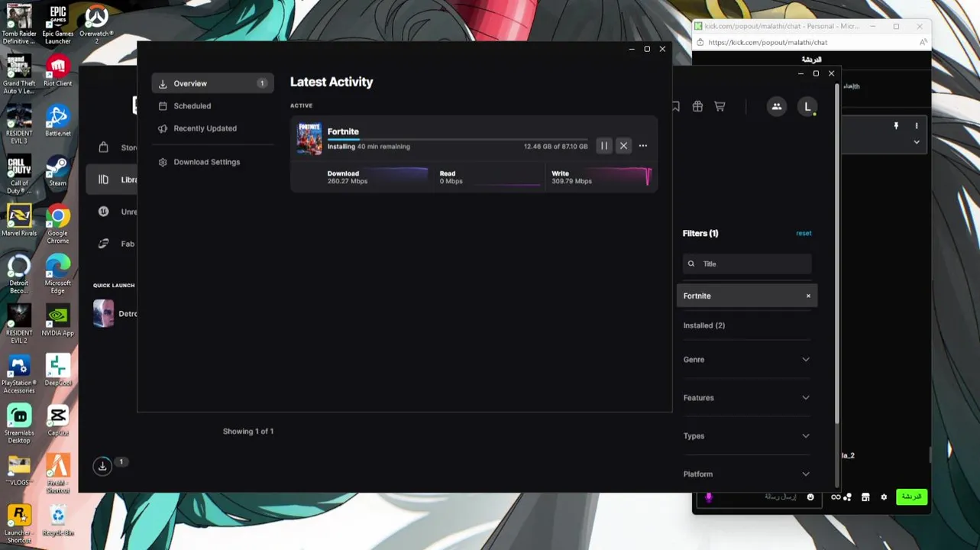Expand the Platform filter section
Viewport: 980px width, 550px height.
(746, 474)
